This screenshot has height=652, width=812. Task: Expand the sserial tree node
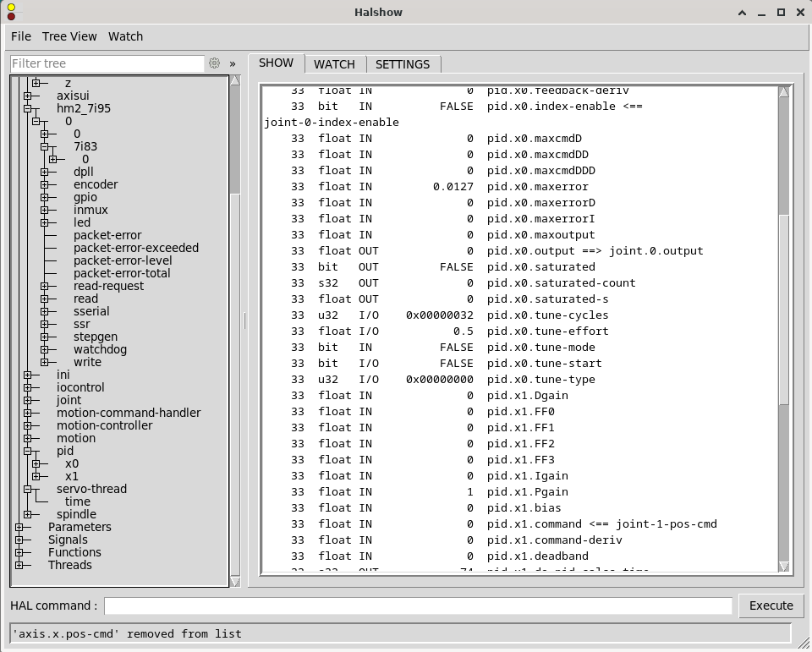45,311
